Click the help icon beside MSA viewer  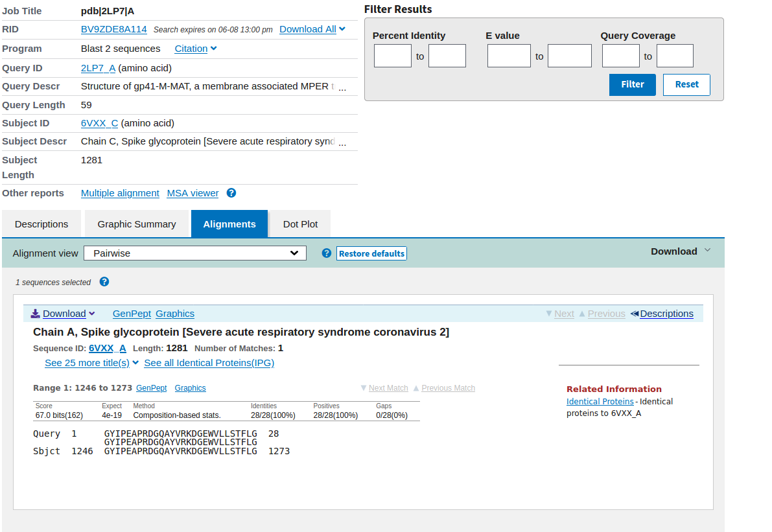231,193
